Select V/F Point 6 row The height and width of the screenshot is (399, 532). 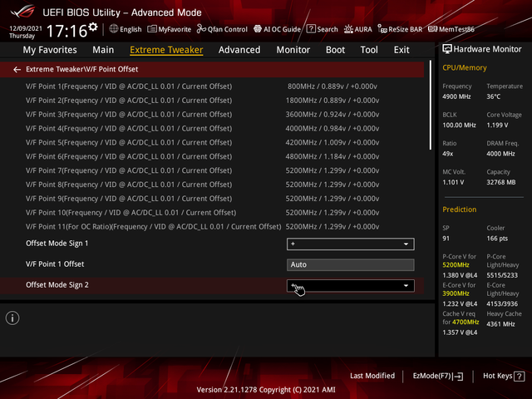coord(212,156)
